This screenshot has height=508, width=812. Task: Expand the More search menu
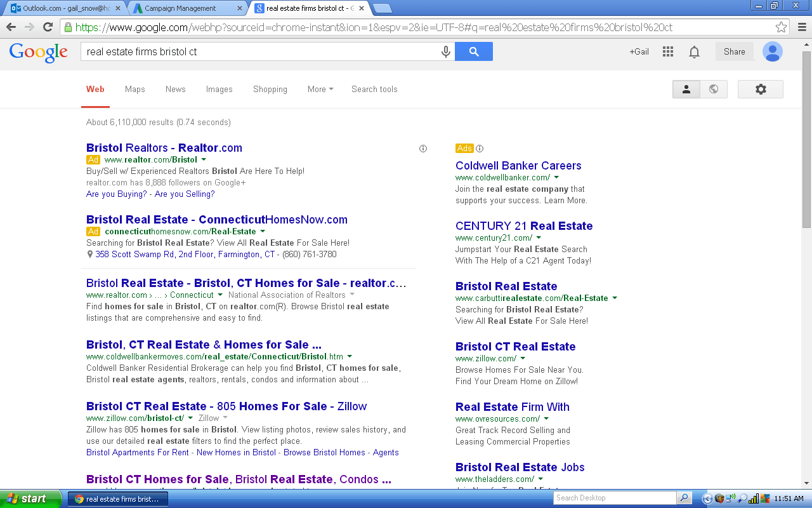(320, 90)
